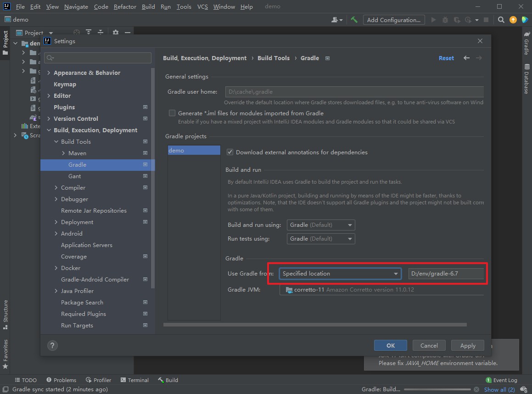Open the Refactor menu
The image size is (532, 394).
pos(125,6)
